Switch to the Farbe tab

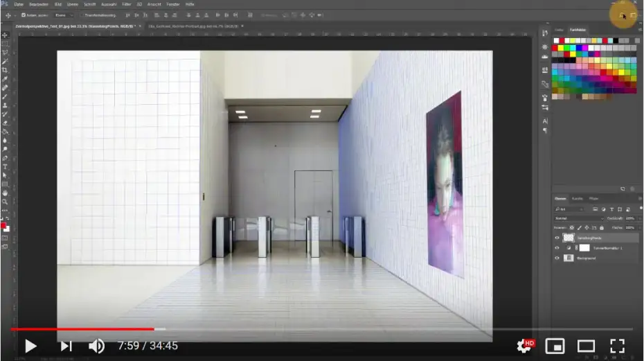click(x=559, y=30)
